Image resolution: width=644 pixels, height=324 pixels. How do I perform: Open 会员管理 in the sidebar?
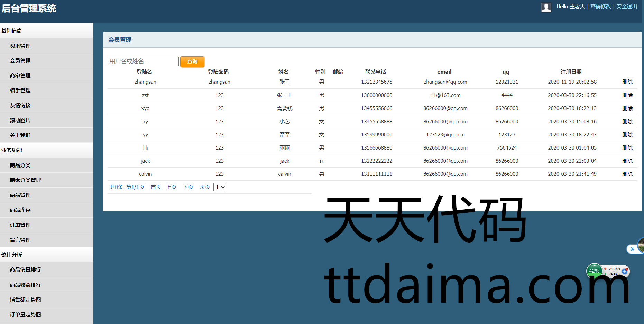tap(20, 61)
